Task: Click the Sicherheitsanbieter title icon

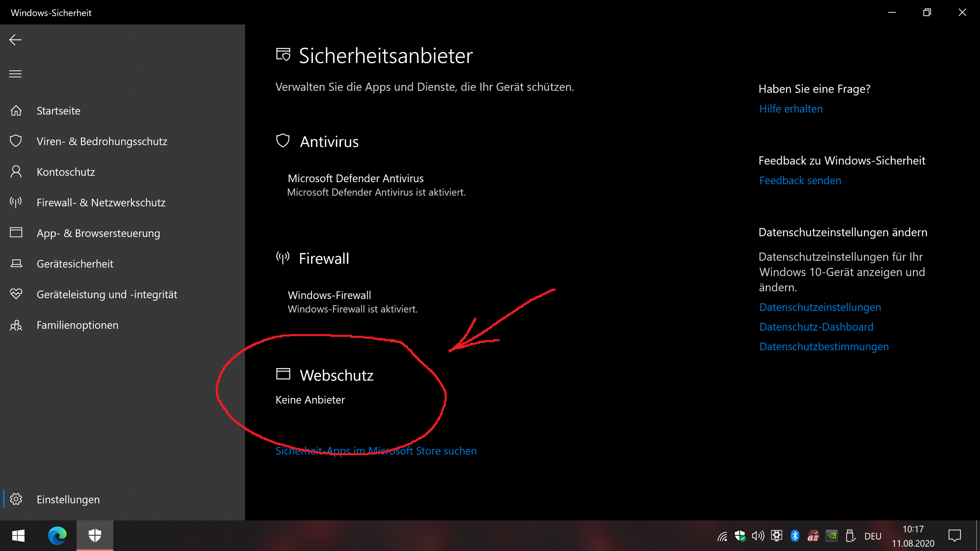Action: pyautogui.click(x=283, y=55)
